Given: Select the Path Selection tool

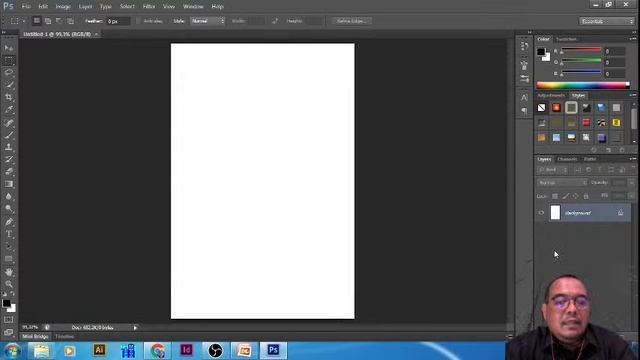Looking at the screenshot, I should point(9,247).
